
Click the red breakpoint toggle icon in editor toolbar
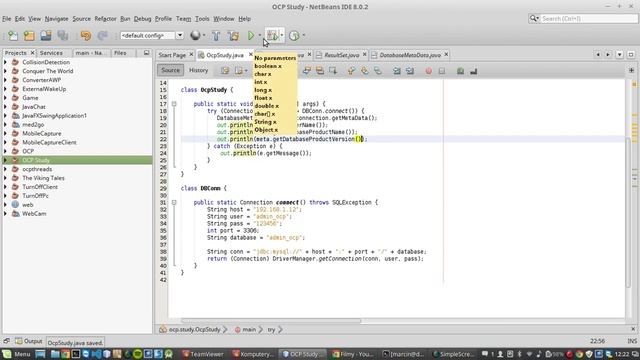[x=429, y=71]
